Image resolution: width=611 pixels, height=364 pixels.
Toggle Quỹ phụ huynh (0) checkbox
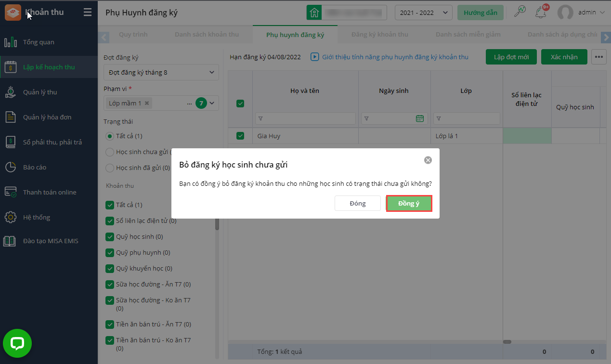point(109,253)
